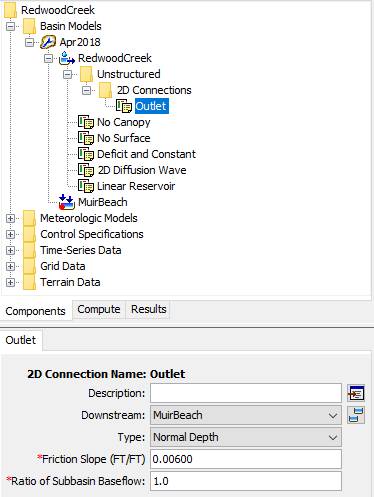Image resolution: width=374 pixels, height=497 pixels.
Task: Expand the Time-Series Data node
Action: (10, 250)
